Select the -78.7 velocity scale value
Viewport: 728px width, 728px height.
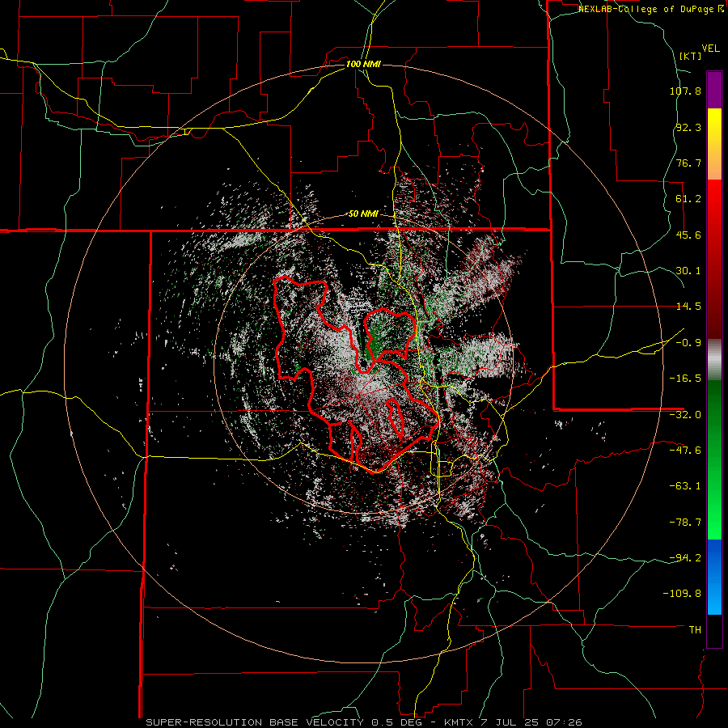(685, 523)
